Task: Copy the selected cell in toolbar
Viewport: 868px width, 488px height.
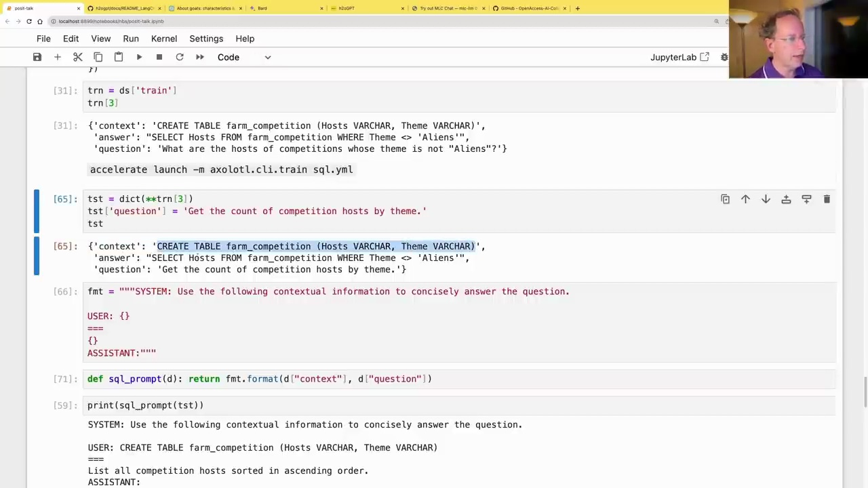Action: coord(98,57)
